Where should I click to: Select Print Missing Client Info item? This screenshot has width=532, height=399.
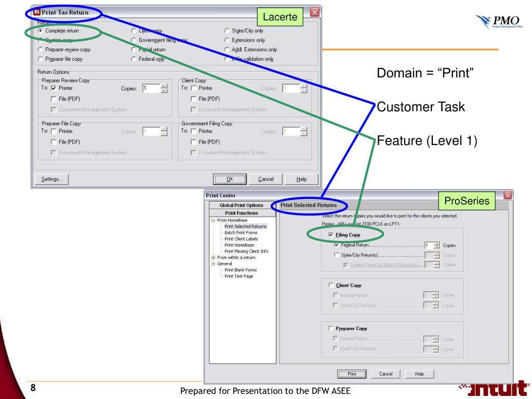coord(246,251)
